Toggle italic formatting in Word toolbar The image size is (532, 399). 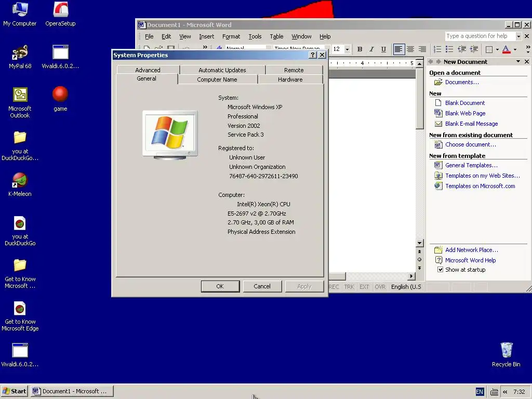click(x=371, y=49)
